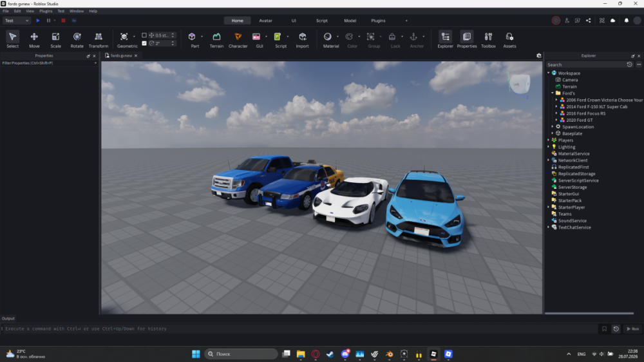The width and height of the screenshot is (644, 362).
Task: Click the cloud publish icon
Action: pyautogui.click(x=613, y=21)
